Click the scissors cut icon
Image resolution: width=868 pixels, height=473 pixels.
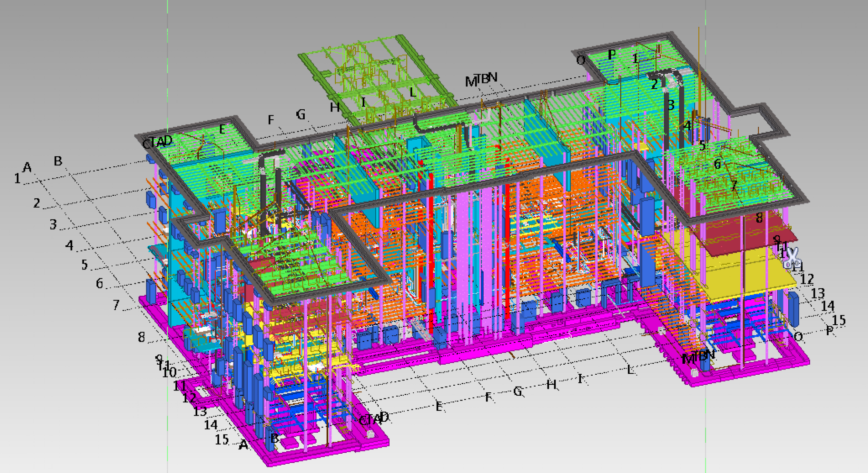click(792, 258)
